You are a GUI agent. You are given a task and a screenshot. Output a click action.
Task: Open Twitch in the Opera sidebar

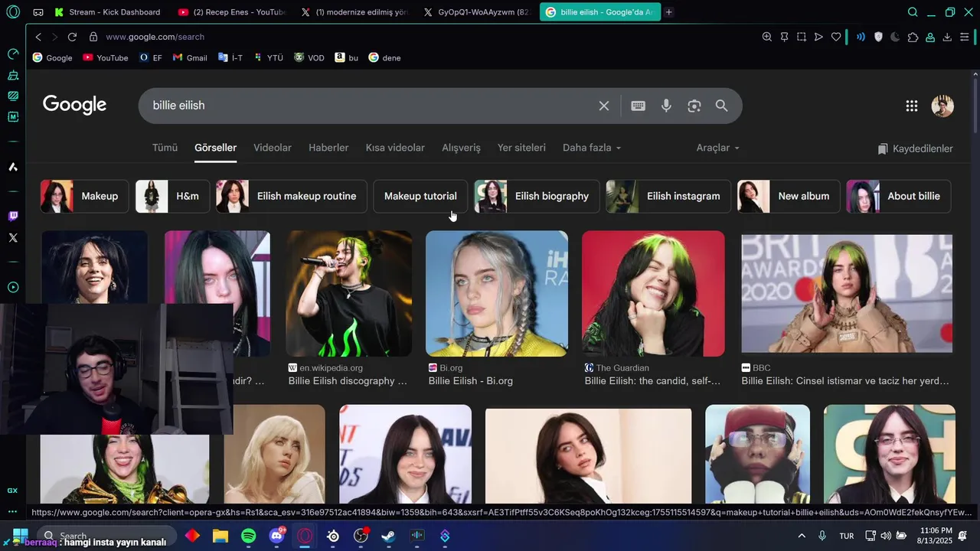point(13,217)
